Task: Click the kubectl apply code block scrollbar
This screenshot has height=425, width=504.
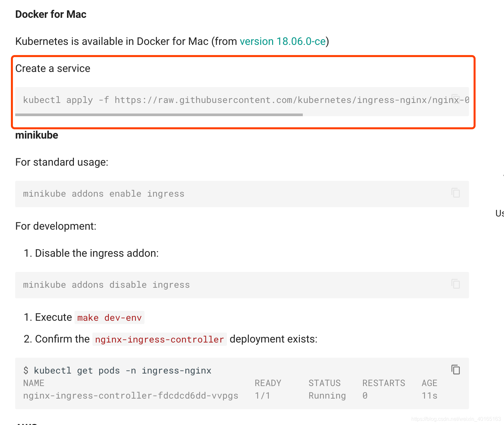Action: pyautogui.click(x=159, y=115)
